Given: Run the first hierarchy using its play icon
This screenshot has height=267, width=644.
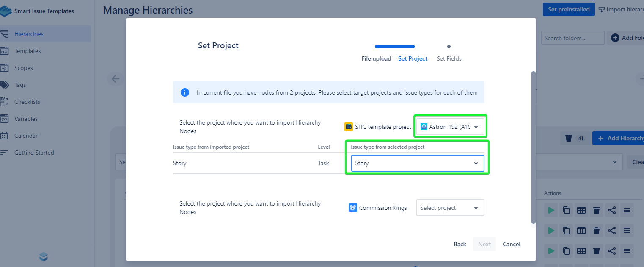Looking at the screenshot, I should [x=551, y=210].
